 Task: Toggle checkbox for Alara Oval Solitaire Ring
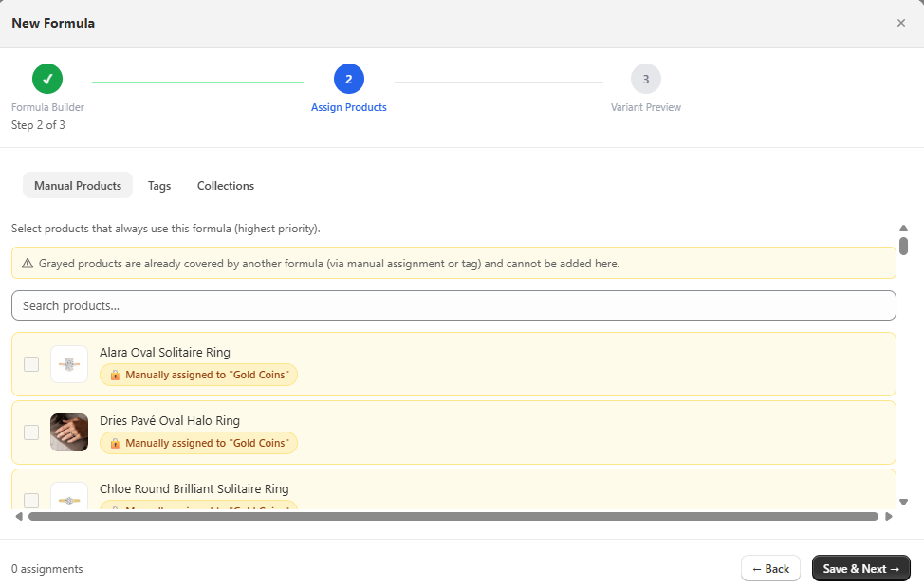pyautogui.click(x=31, y=364)
